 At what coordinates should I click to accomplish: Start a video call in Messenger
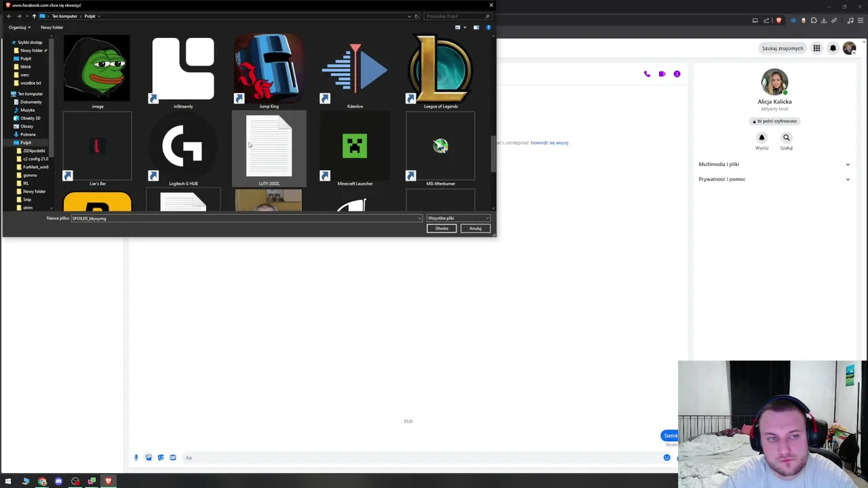pyautogui.click(x=662, y=74)
